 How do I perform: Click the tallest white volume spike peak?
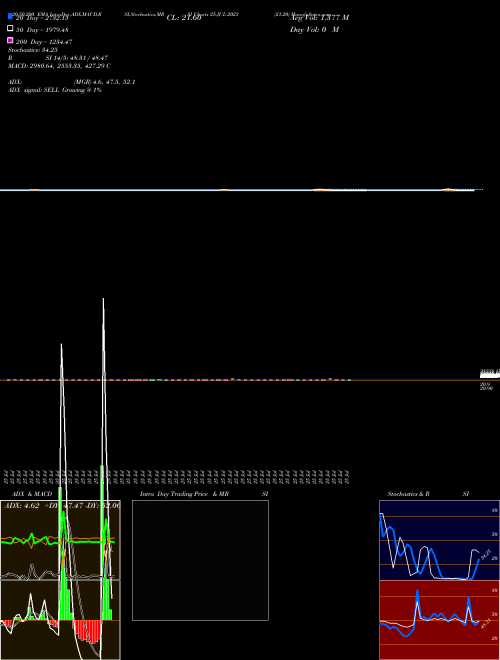pyautogui.click(x=103, y=300)
